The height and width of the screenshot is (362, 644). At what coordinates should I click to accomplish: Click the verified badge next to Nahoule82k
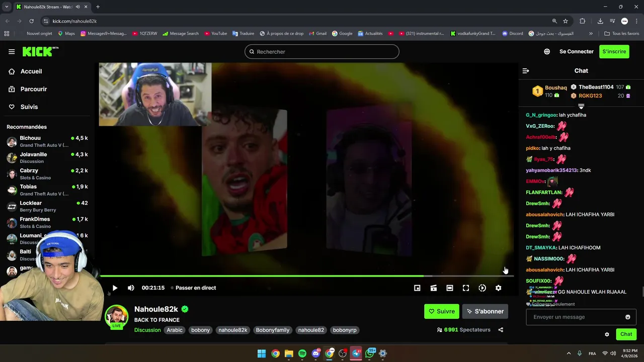click(185, 309)
